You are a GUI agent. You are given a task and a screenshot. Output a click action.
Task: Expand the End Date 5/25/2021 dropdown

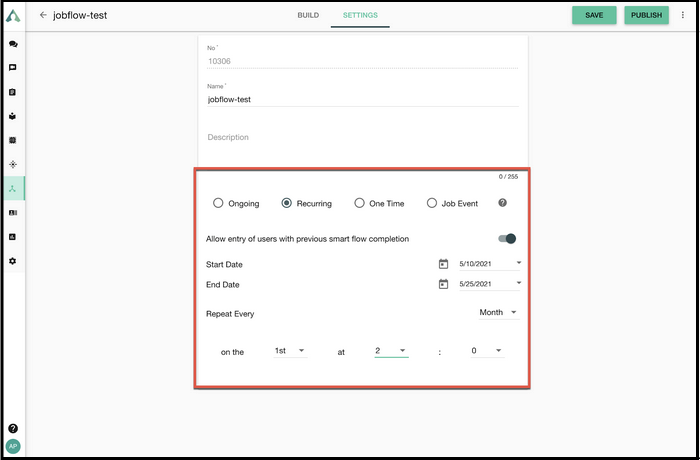490,284
